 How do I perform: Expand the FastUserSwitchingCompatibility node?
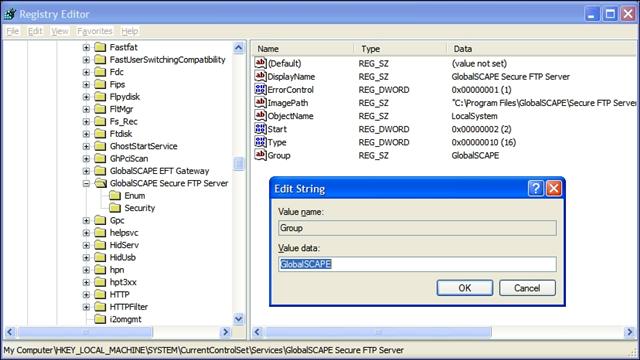coord(86,60)
